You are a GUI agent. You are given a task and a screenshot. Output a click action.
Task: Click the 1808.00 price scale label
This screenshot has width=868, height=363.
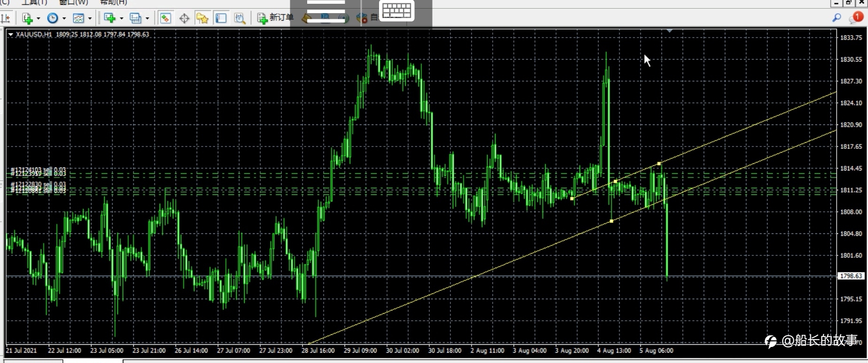pyautogui.click(x=851, y=212)
